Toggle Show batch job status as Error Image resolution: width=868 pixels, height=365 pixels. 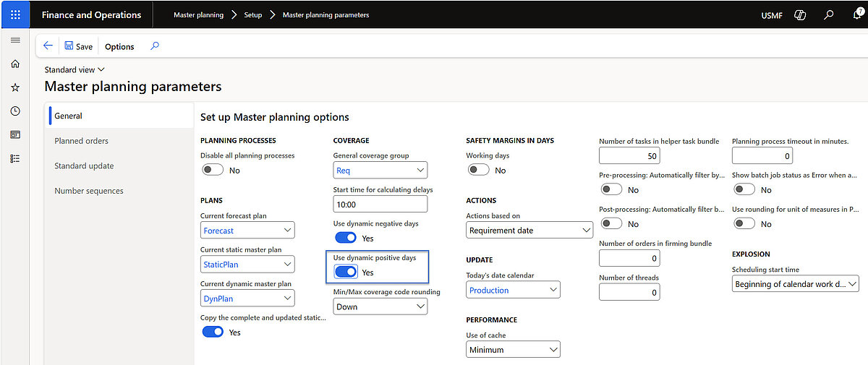click(x=744, y=189)
